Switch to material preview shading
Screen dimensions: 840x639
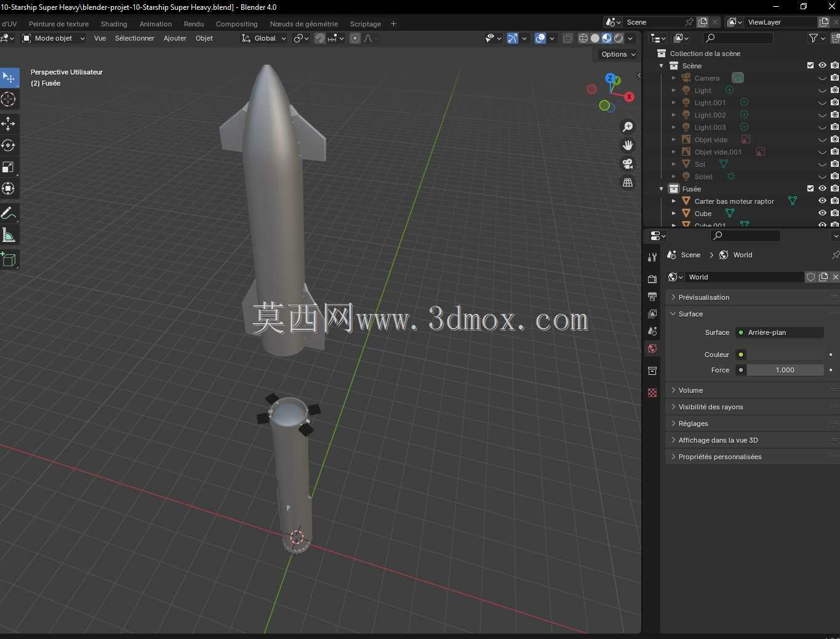coord(607,38)
